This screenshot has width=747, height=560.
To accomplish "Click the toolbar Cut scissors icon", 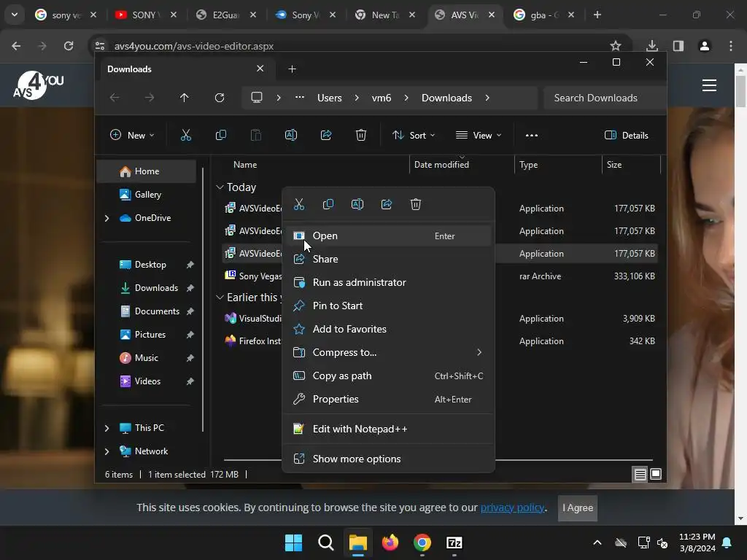I will click(186, 135).
